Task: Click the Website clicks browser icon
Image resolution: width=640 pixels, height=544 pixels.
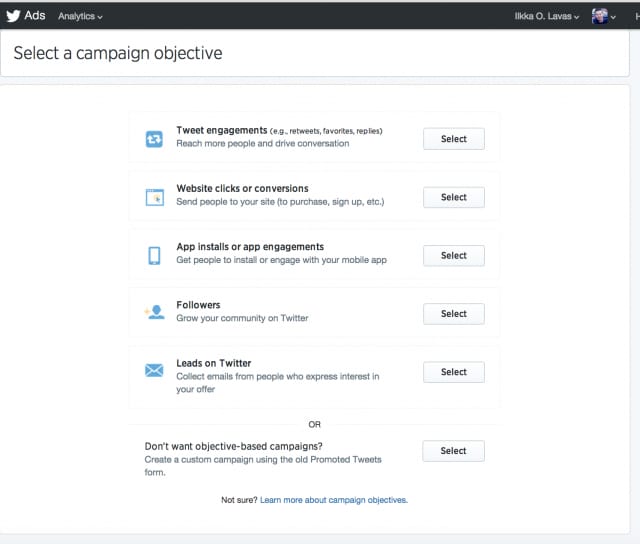Action: pos(154,197)
